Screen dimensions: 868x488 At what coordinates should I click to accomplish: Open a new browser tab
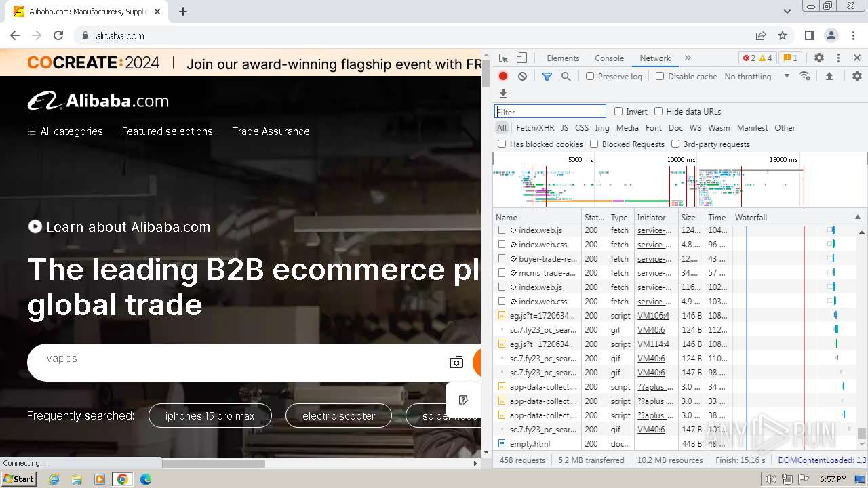click(183, 12)
